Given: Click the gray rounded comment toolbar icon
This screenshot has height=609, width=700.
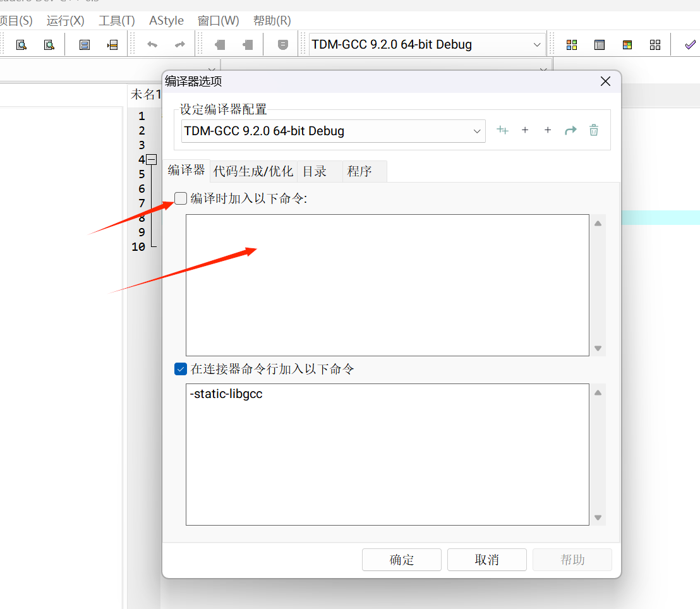Looking at the screenshot, I should click(282, 45).
